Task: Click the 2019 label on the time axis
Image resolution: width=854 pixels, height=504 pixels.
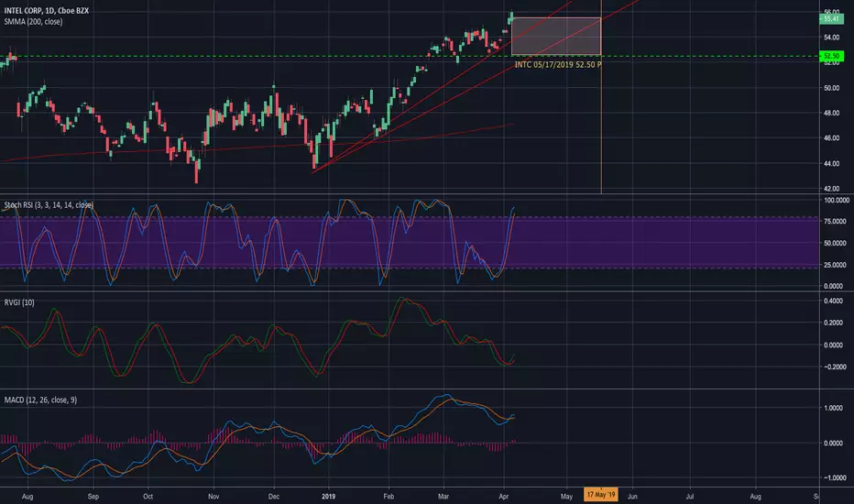Action: tap(328, 497)
